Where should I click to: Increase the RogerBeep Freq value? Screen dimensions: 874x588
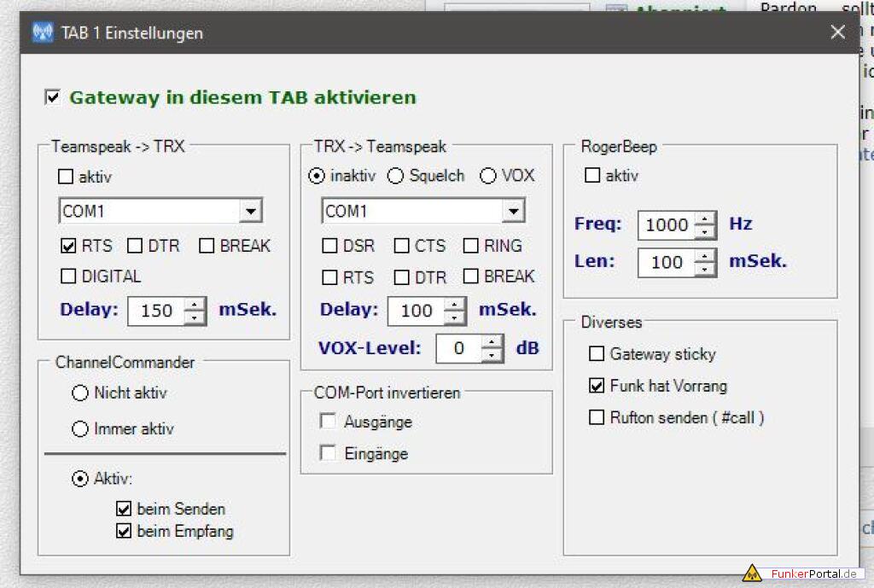tap(705, 218)
